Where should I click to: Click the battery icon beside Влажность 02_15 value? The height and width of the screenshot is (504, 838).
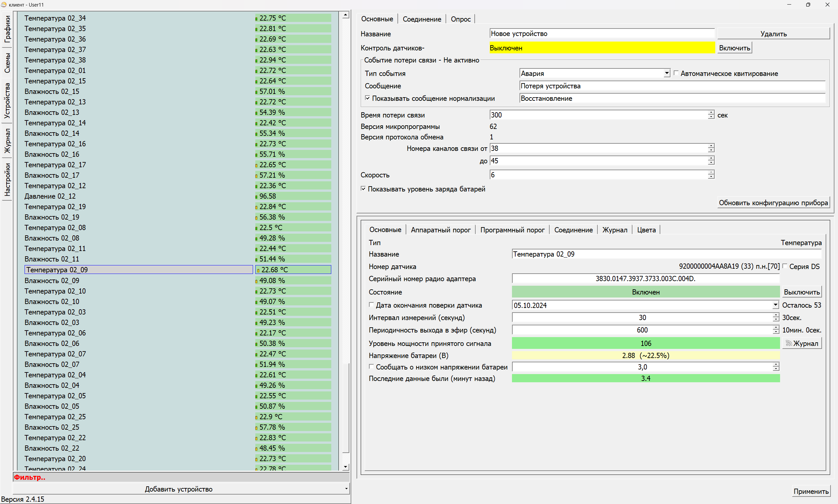click(256, 92)
